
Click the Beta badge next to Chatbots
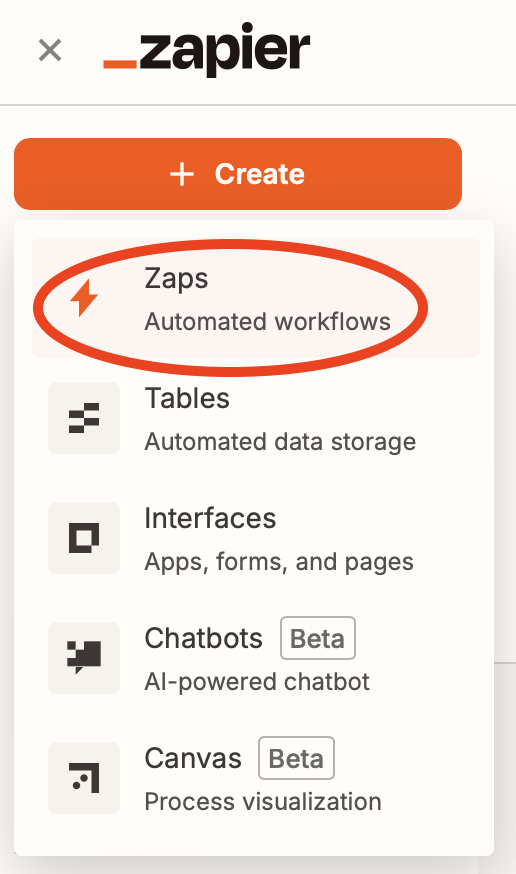318,638
